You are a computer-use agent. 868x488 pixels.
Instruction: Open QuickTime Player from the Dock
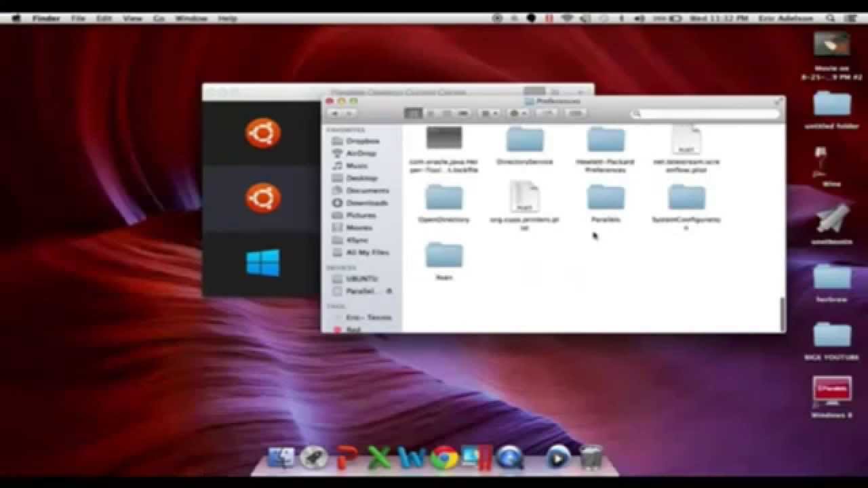pyautogui.click(x=509, y=458)
